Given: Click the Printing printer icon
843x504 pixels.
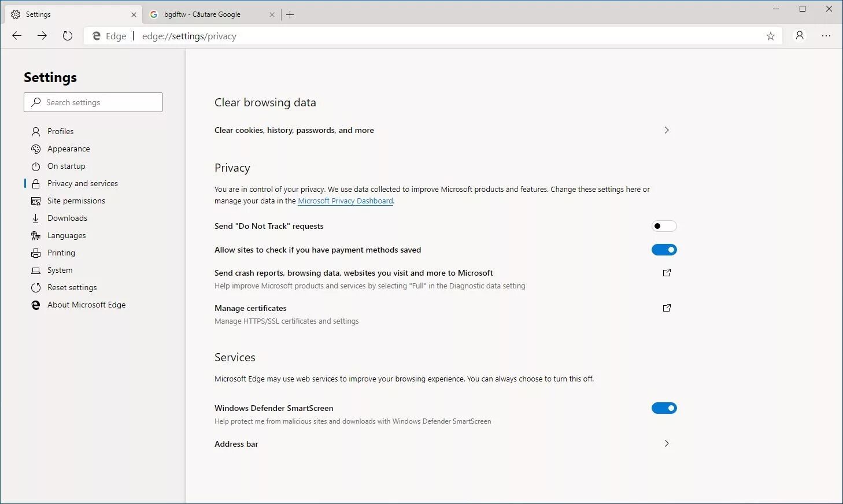Looking at the screenshot, I should click(36, 253).
